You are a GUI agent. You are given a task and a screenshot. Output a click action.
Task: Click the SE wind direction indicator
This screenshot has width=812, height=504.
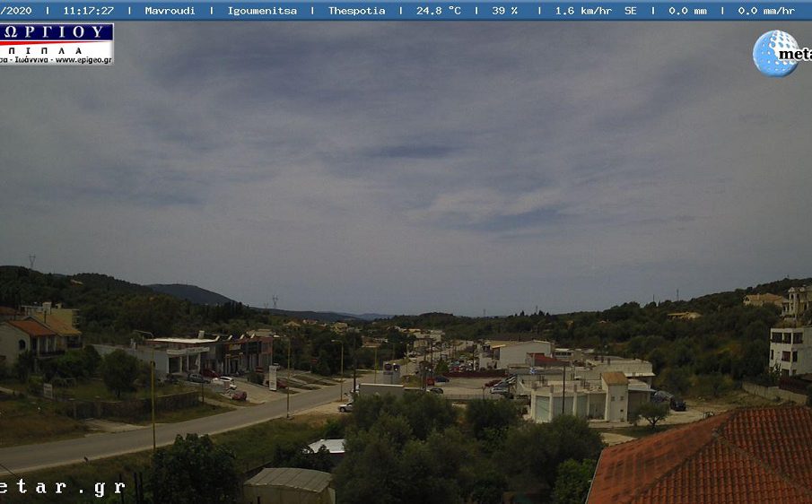click(x=630, y=11)
